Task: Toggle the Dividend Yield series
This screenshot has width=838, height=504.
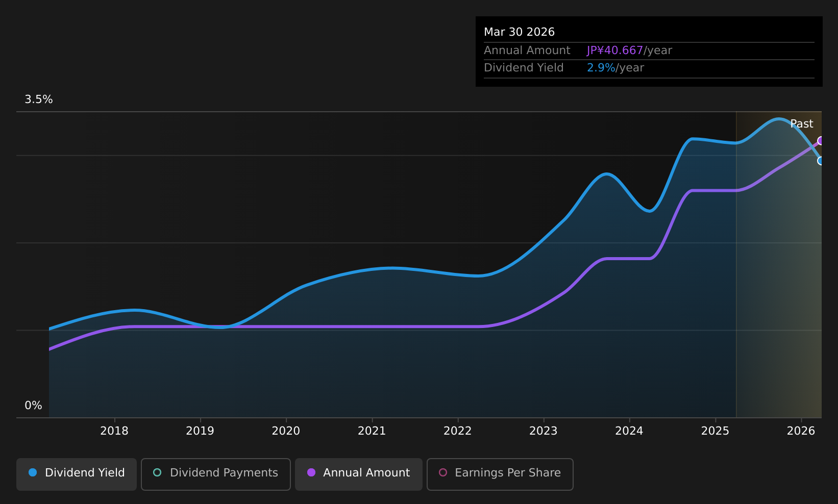Action: [x=77, y=474]
